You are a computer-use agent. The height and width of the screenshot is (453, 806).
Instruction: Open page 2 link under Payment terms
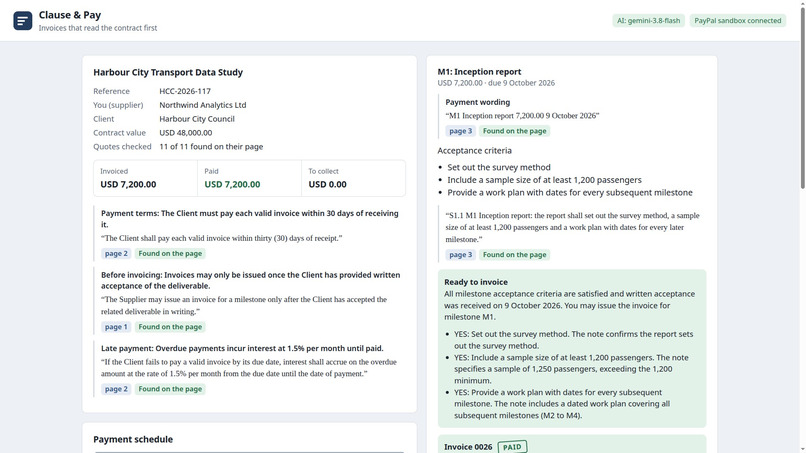point(116,253)
